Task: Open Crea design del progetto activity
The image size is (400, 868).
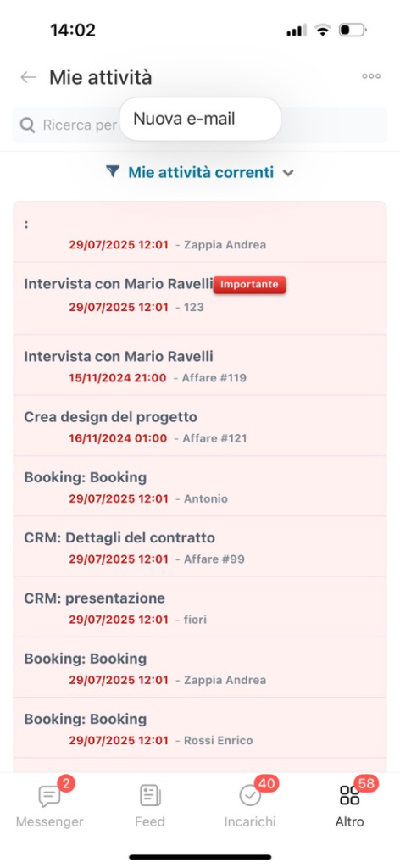Action: [200, 426]
